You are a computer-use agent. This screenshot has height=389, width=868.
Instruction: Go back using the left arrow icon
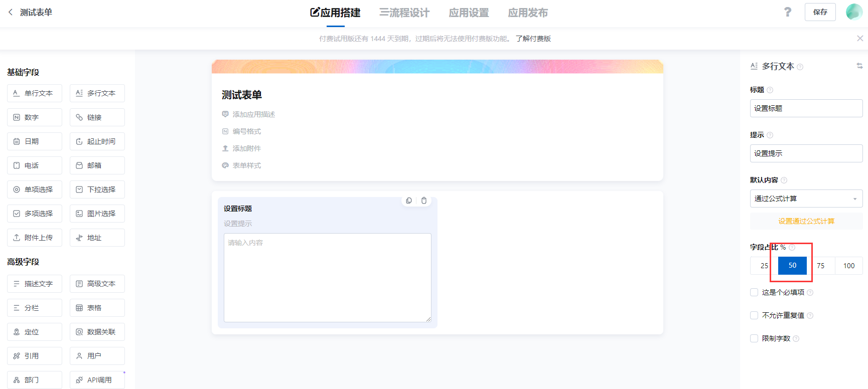[11, 12]
